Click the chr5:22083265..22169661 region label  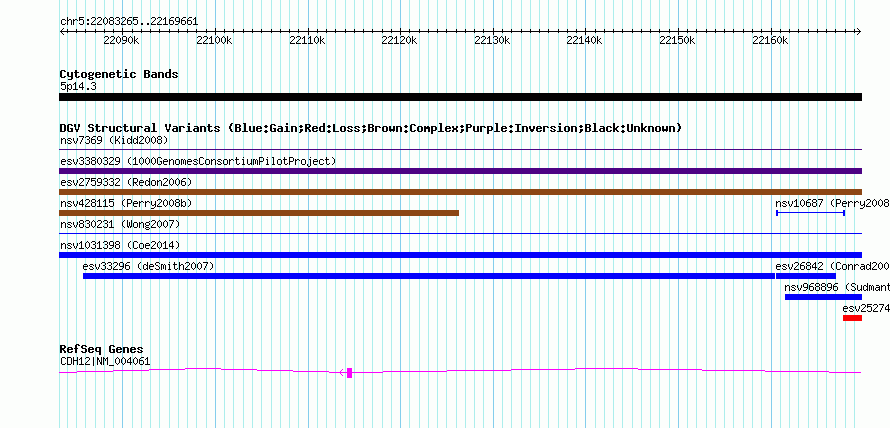pyautogui.click(x=129, y=22)
